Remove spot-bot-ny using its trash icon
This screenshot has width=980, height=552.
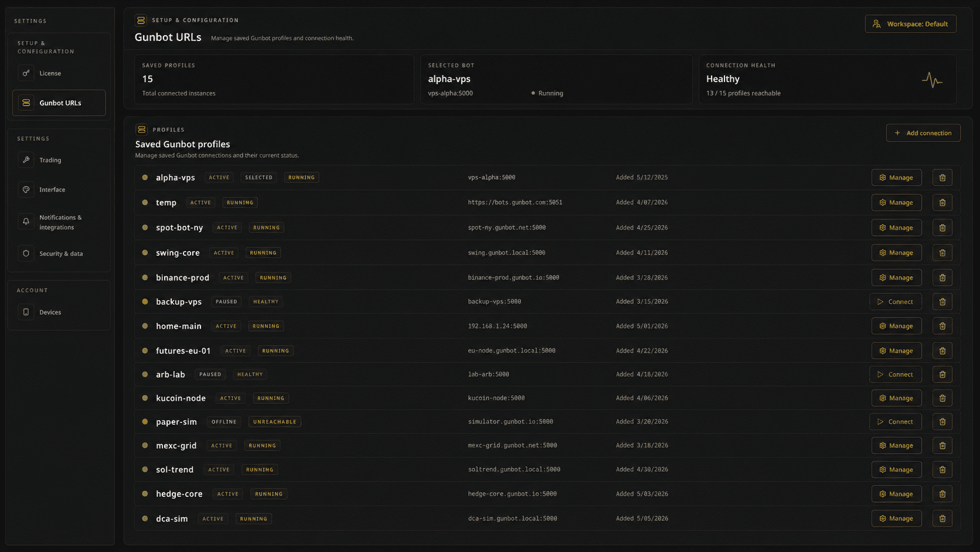pyautogui.click(x=942, y=228)
